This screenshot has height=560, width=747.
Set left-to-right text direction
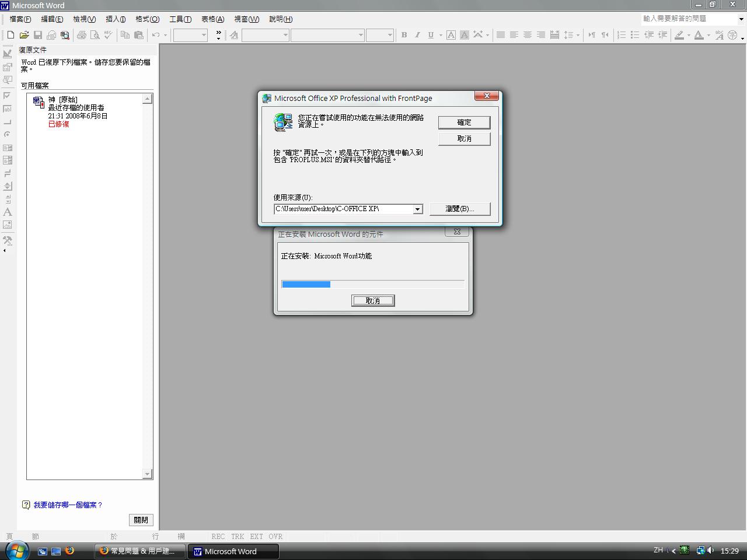[592, 35]
